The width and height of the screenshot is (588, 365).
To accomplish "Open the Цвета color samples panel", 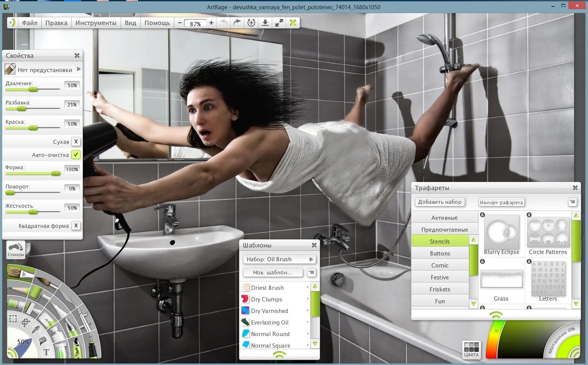I will pos(471,349).
